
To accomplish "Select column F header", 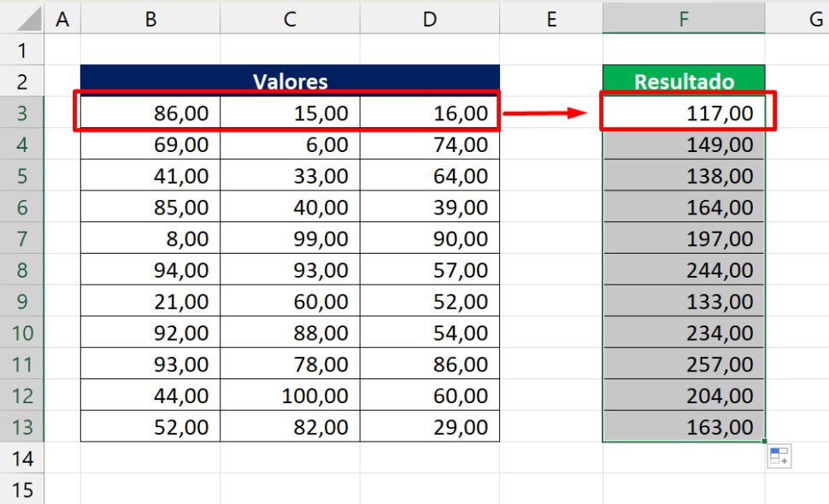I will click(x=684, y=19).
